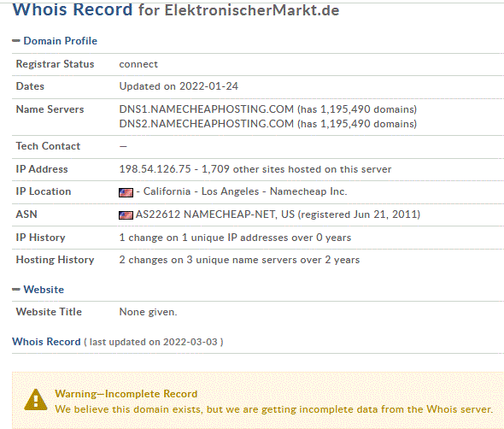Click the IP address 198.54.126.75
Image resolution: width=504 pixels, height=429 pixels.
155,169
